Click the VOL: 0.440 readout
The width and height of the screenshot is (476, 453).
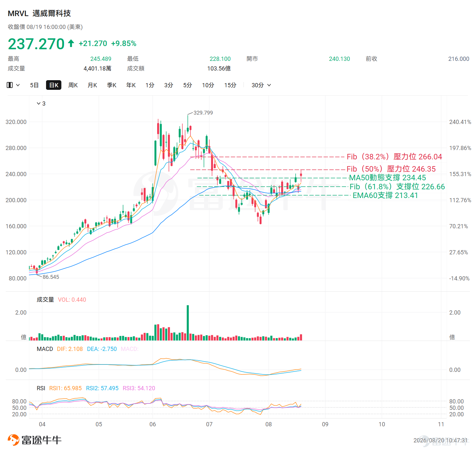click(72, 300)
